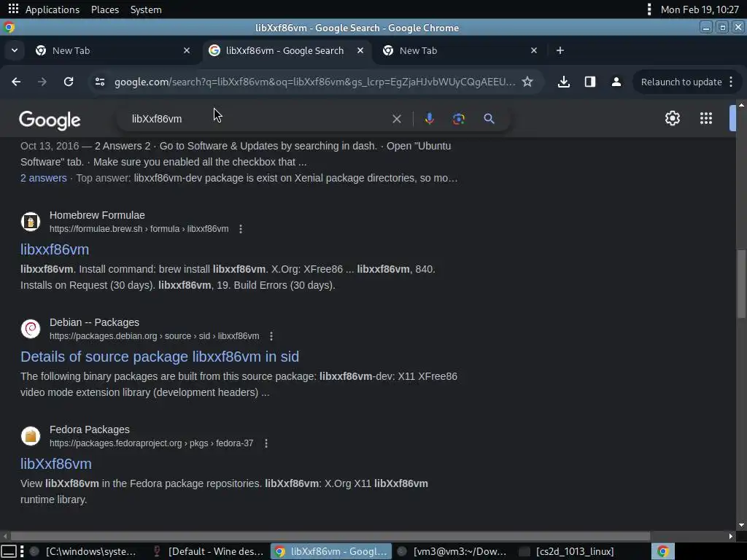View site information icon in address bar
The width and height of the screenshot is (747, 560).
tap(100, 82)
